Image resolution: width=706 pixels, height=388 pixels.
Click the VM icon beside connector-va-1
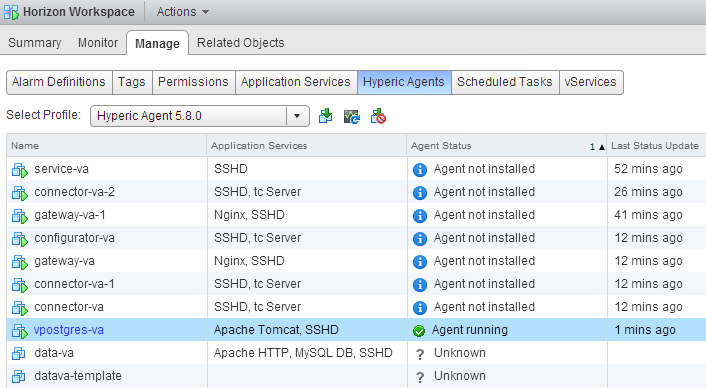click(x=19, y=285)
